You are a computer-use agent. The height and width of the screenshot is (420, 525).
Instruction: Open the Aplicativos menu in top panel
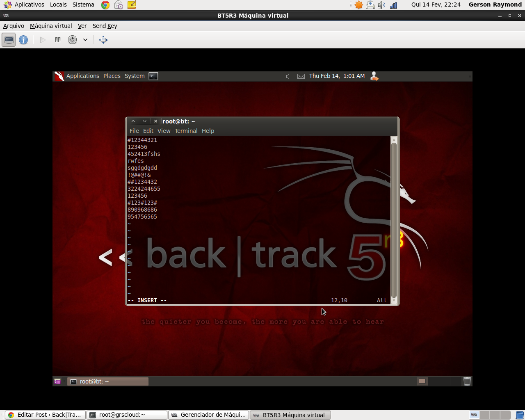point(24,5)
